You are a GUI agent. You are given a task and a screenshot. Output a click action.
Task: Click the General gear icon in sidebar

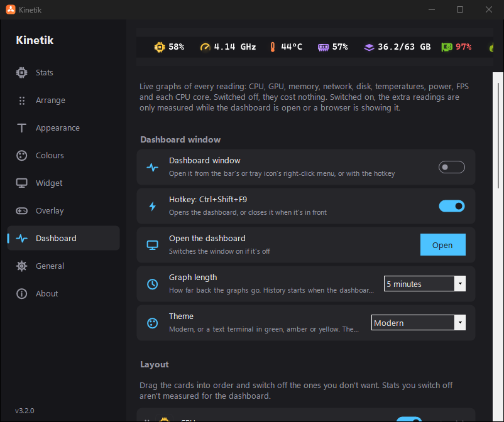tap(21, 266)
